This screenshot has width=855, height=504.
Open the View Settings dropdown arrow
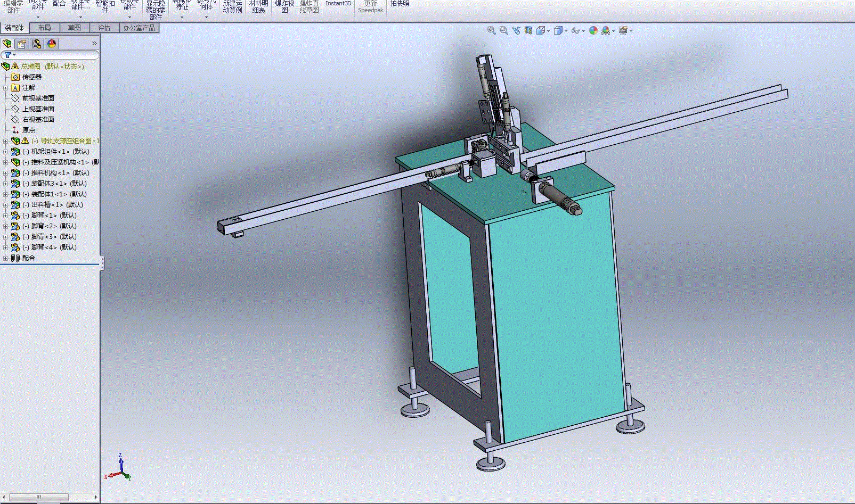[631, 31]
